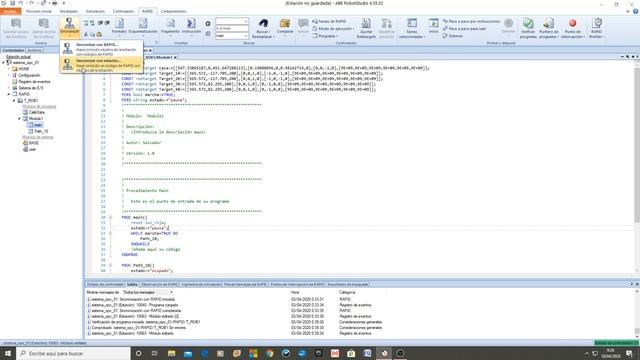
Task: Open the Programa dropdown
Action: 325,36
